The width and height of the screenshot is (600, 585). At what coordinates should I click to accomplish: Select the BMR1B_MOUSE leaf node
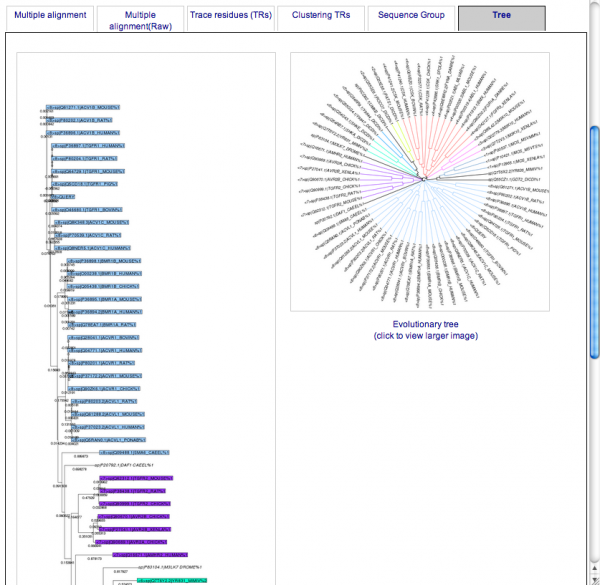(x=104, y=260)
